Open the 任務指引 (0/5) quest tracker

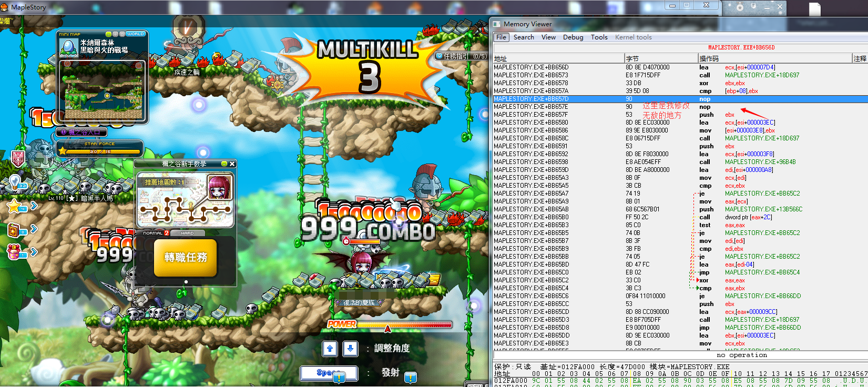462,56
